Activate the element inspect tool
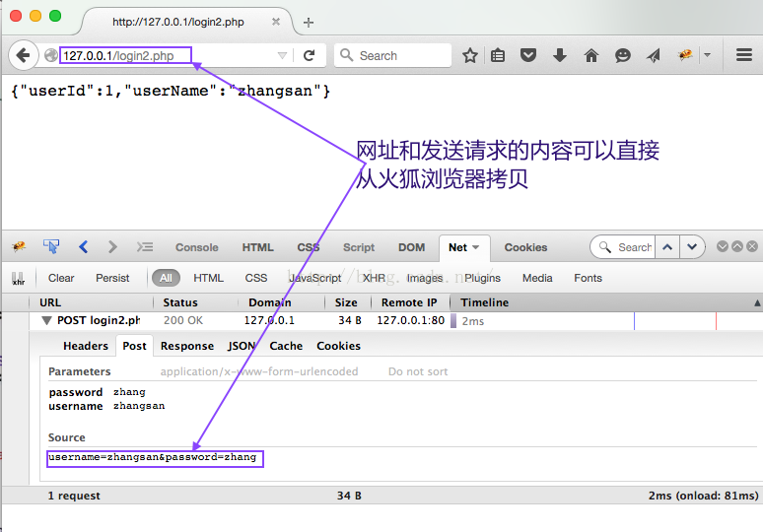The width and height of the screenshot is (763, 532). point(51,246)
